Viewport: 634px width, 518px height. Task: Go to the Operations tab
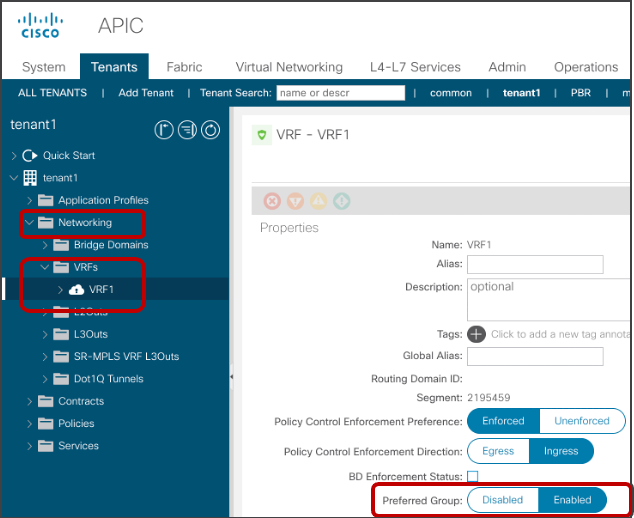[x=586, y=67]
